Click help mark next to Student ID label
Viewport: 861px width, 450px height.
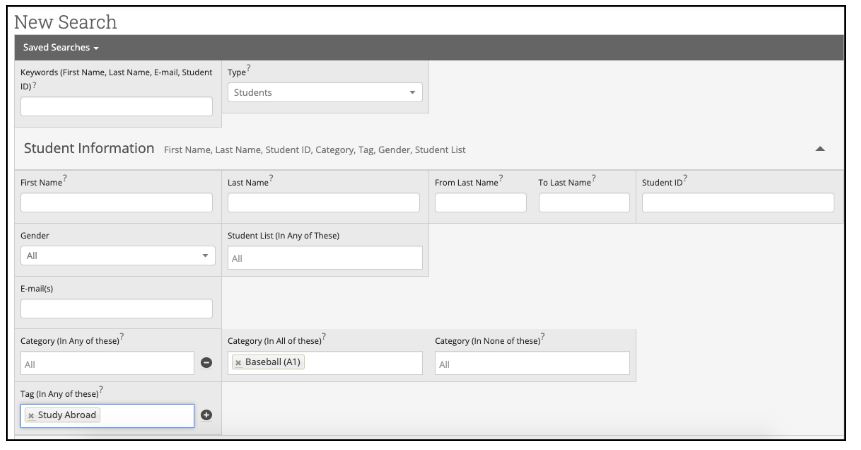(685, 178)
